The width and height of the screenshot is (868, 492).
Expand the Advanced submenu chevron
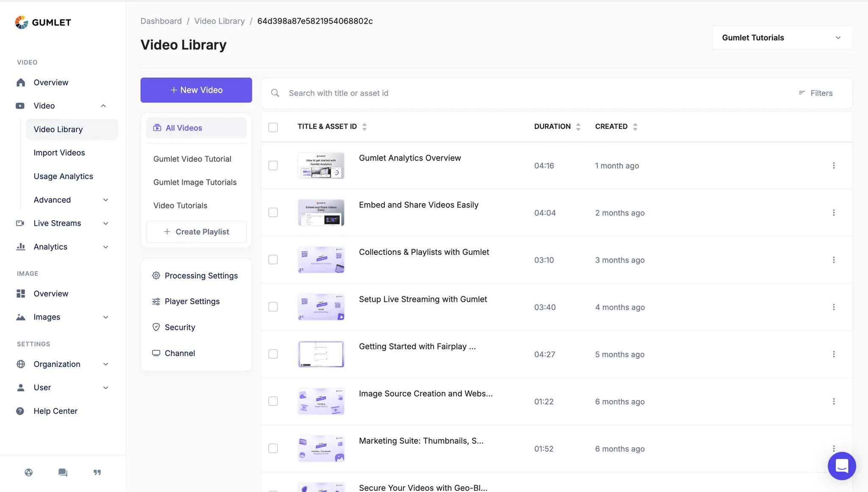point(106,200)
